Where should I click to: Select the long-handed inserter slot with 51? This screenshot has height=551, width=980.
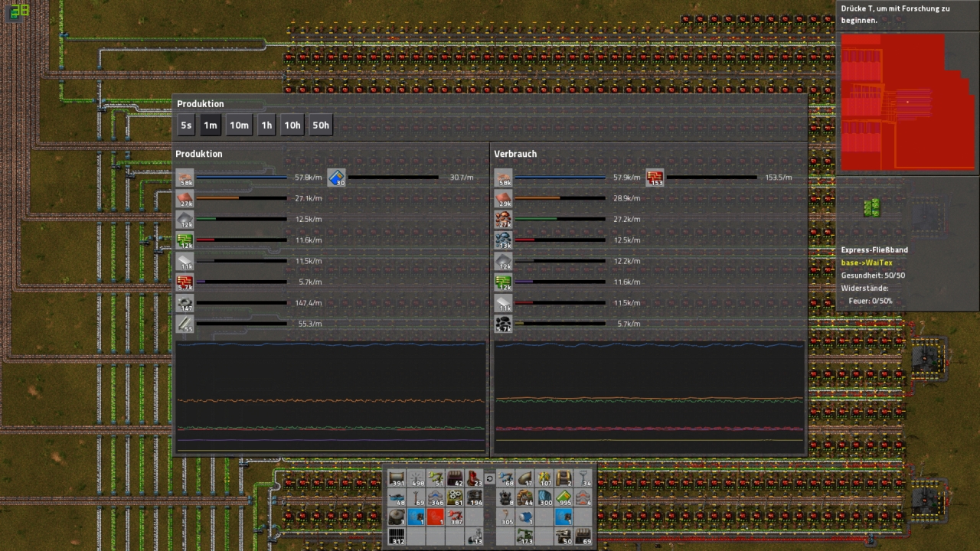pos(436,478)
